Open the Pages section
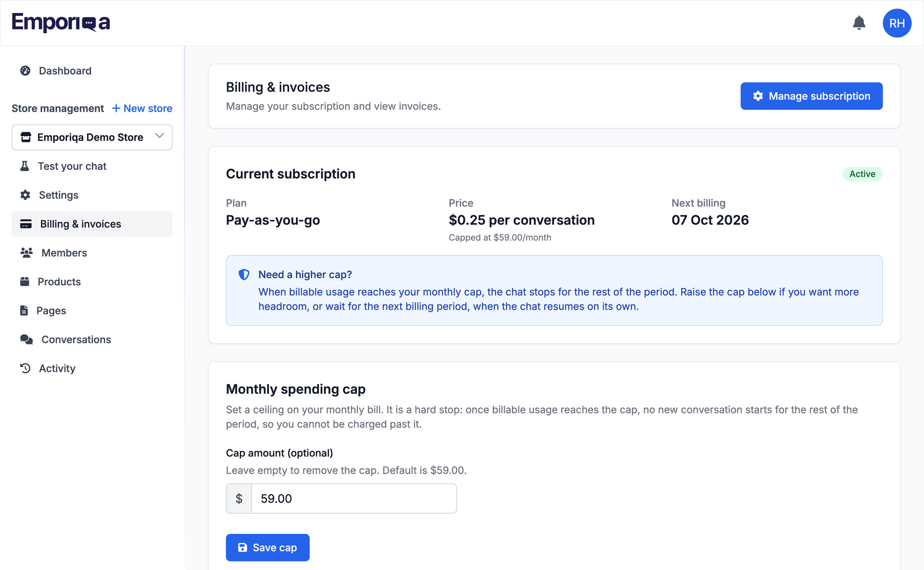This screenshot has height=570, width=924. 92,311
